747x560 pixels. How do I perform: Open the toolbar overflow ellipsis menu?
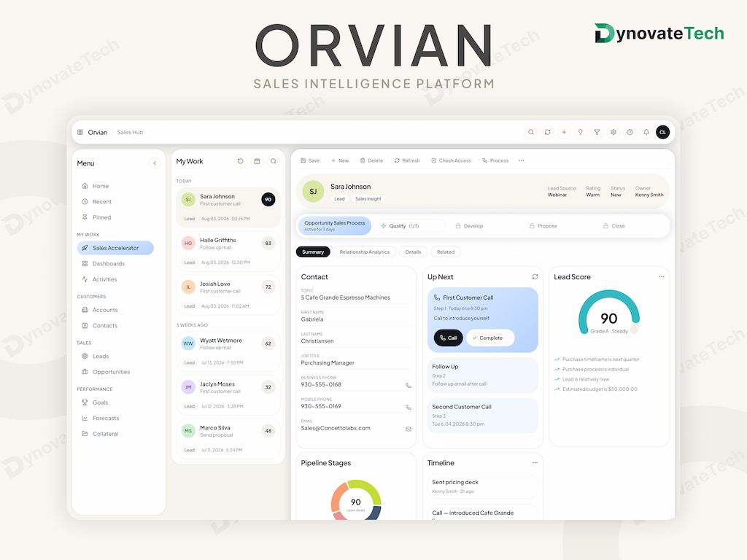521,161
